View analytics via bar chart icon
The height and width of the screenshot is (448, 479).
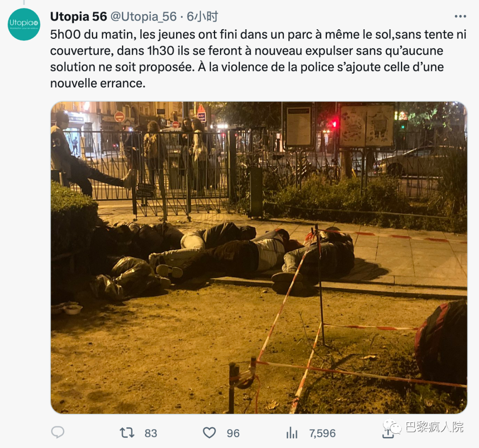tap(292, 433)
